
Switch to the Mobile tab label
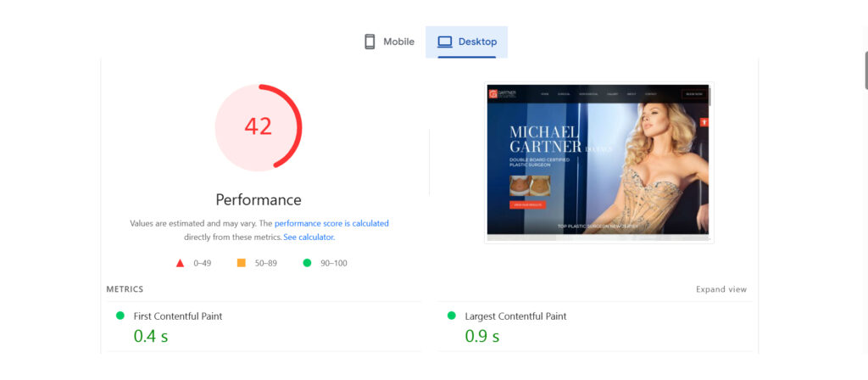[x=398, y=42]
